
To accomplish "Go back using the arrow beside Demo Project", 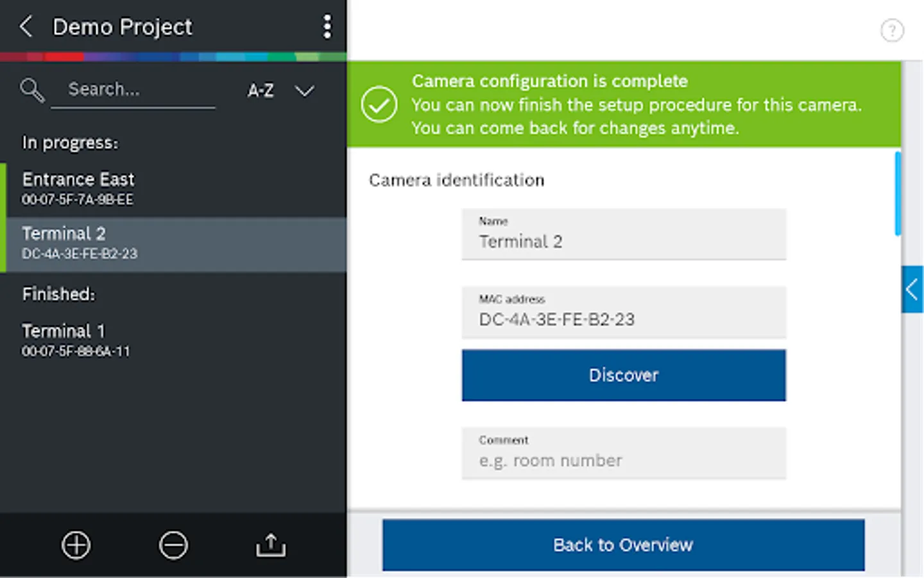I will (26, 27).
